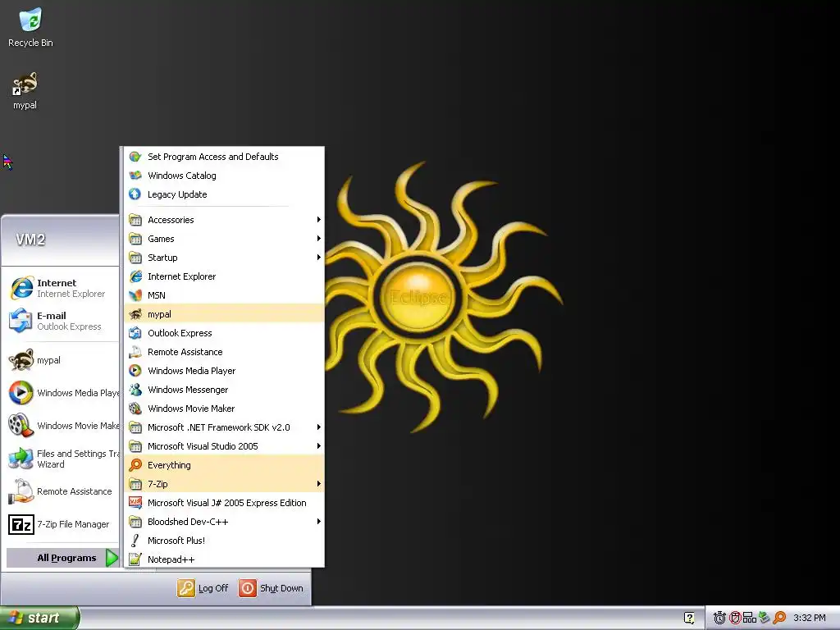Expand Microsoft Visual Studio 2005 submenu arrow
Viewport: 840px width, 630px height.
click(x=319, y=445)
